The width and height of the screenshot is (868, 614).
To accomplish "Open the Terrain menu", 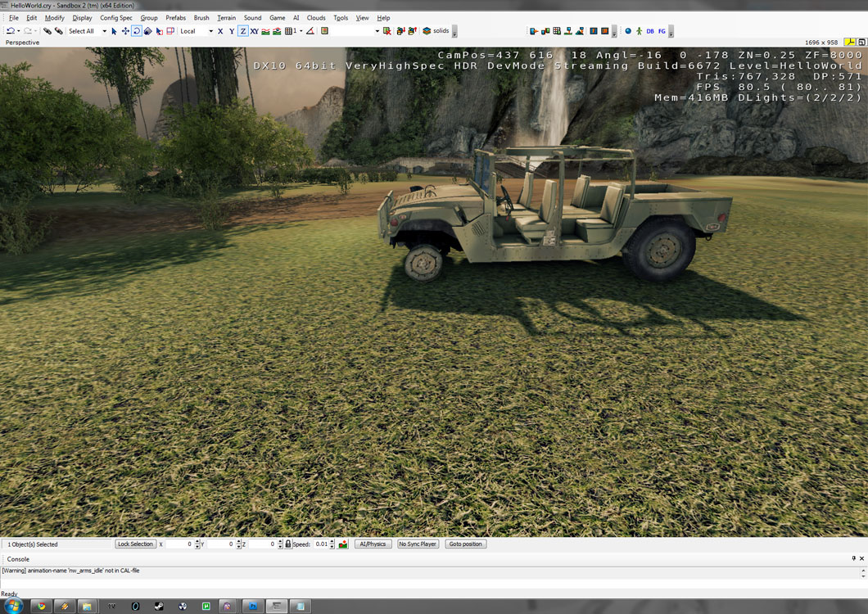I will point(226,18).
